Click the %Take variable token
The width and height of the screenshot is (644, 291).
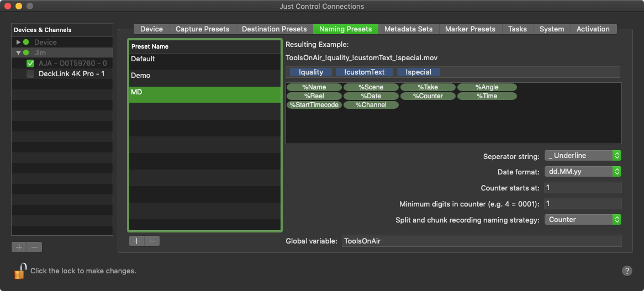(x=428, y=87)
